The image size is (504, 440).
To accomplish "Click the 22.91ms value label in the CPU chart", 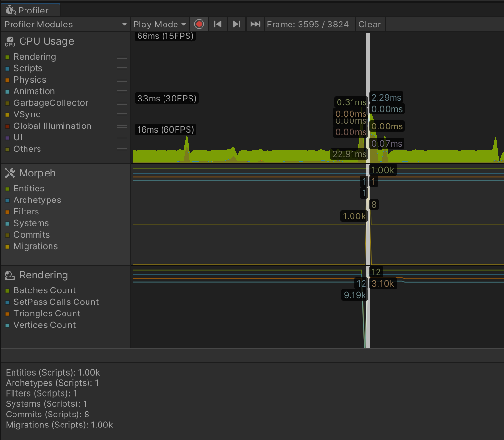I will click(x=349, y=154).
